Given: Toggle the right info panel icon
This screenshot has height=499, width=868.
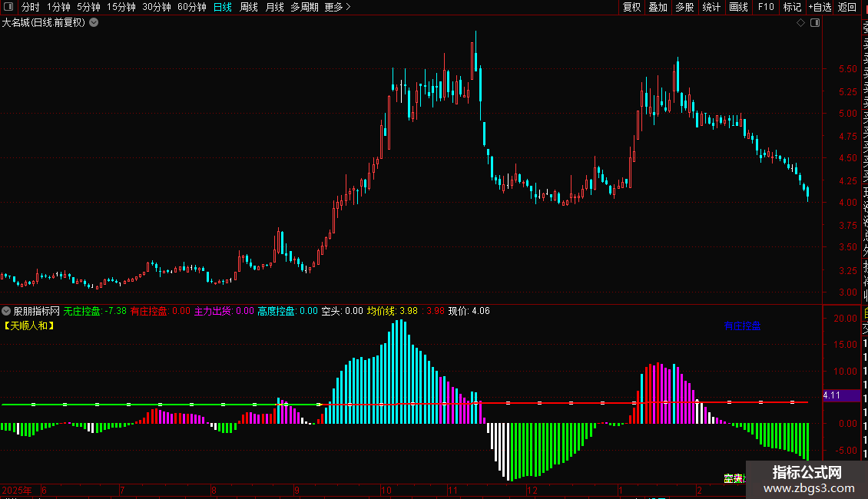Looking at the screenshot, I should point(815,23).
